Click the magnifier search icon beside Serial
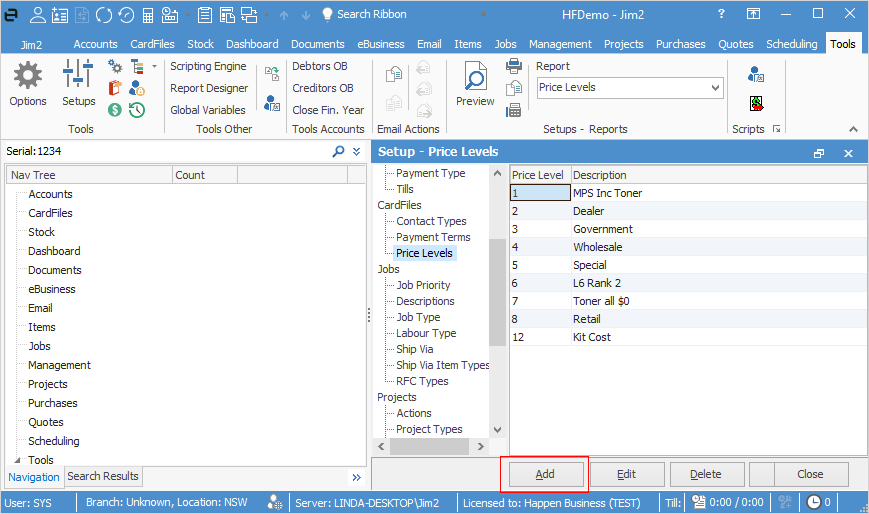The image size is (869, 514). pos(338,152)
